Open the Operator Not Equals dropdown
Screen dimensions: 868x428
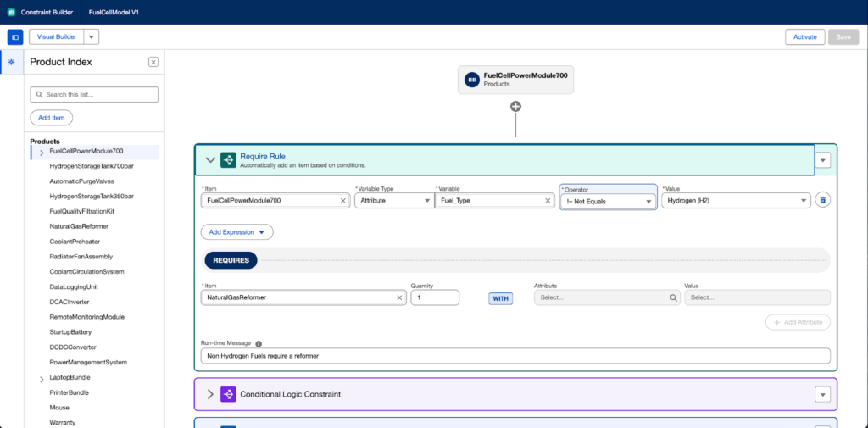[608, 202]
